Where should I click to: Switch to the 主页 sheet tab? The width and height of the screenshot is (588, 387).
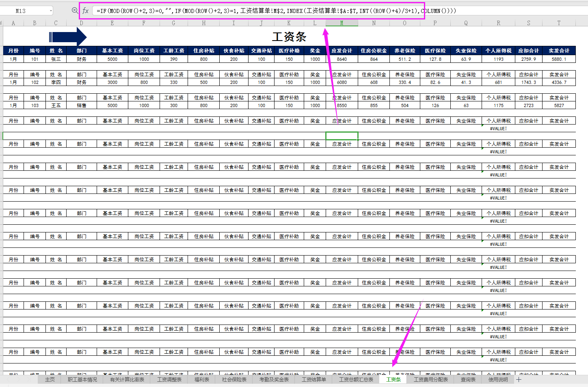[50, 380]
